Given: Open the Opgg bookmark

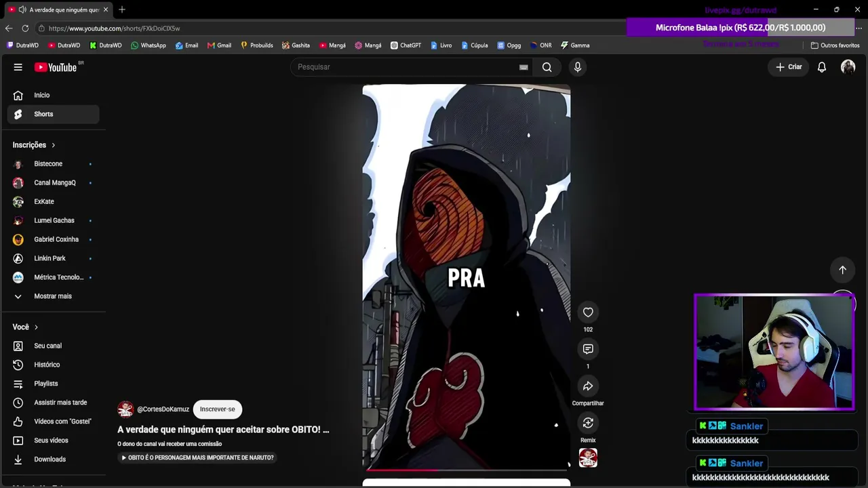Looking at the screenshot, I should tap(509, 45).
